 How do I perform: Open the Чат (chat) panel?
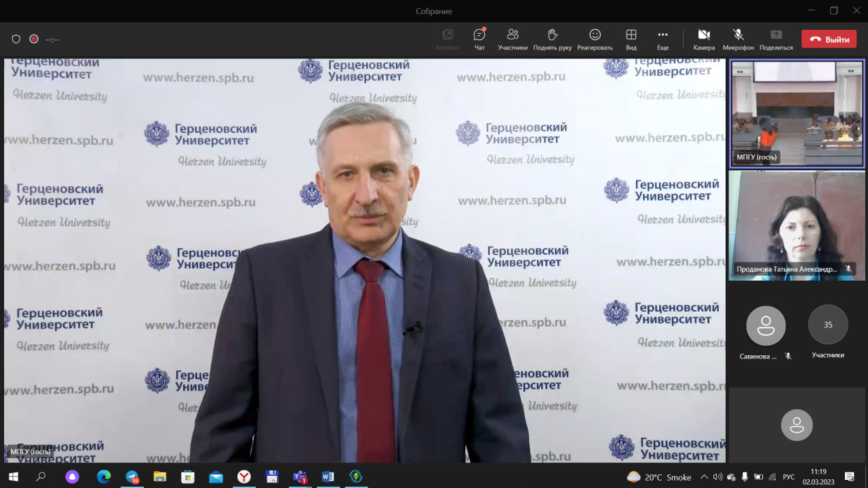click(479, 39)
